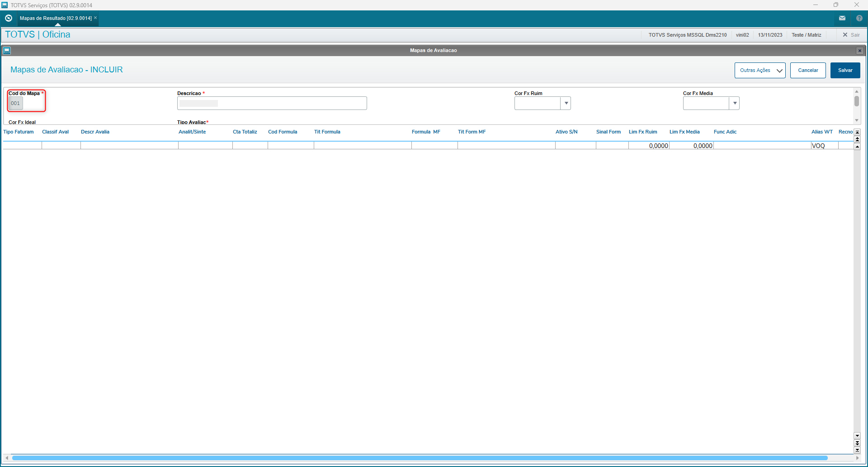
Task: Minimize the TOTVS Serviços window
Action: tap(816, 5)
